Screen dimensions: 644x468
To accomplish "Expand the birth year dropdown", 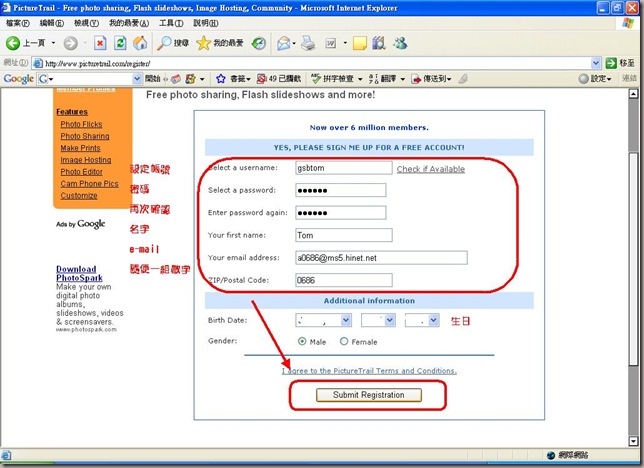I will [434, 320].
